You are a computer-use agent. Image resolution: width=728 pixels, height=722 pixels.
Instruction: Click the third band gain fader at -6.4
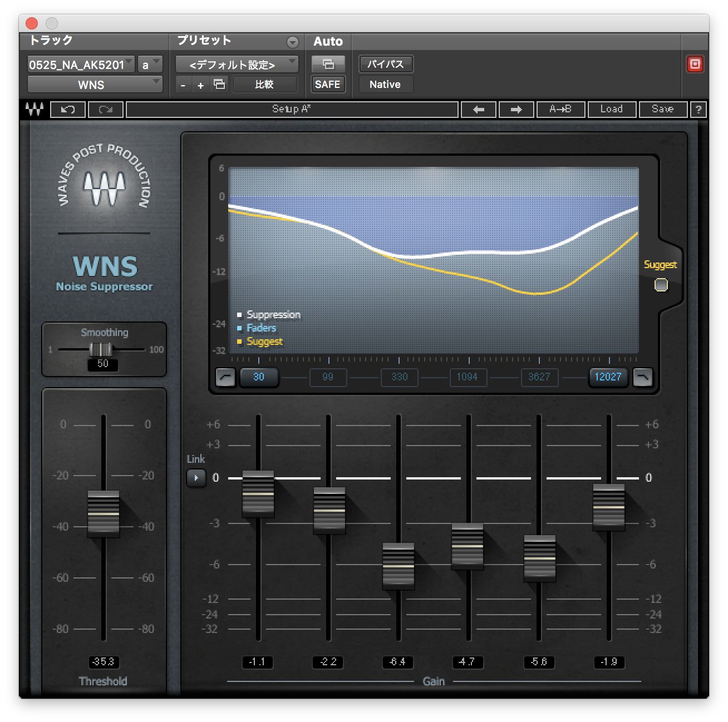coord(399,566)
